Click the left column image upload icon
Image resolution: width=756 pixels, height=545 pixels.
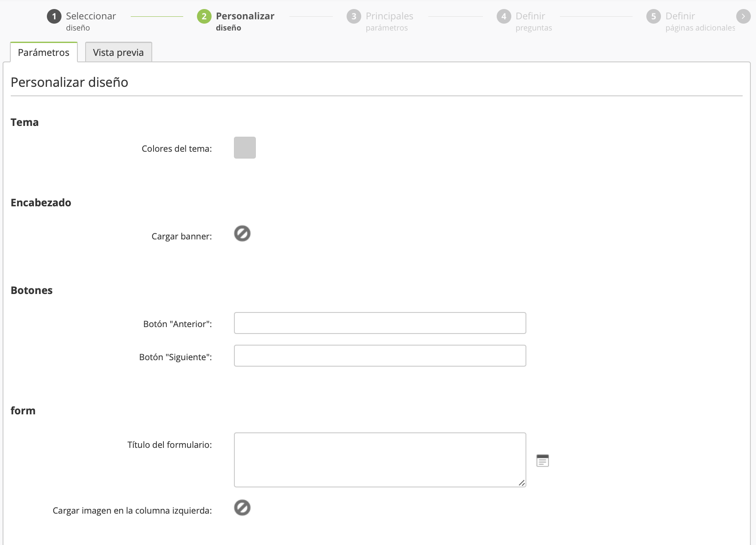[x=242, y=508]
